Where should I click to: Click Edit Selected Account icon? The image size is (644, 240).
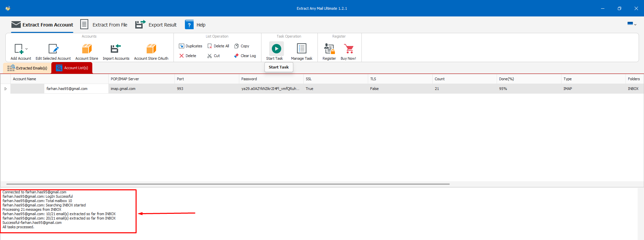[x=53, y=49]
